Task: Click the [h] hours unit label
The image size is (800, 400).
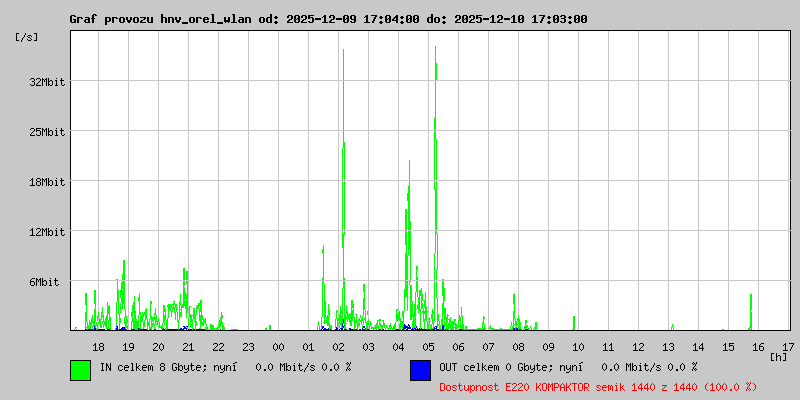Action: pos(778,356)
